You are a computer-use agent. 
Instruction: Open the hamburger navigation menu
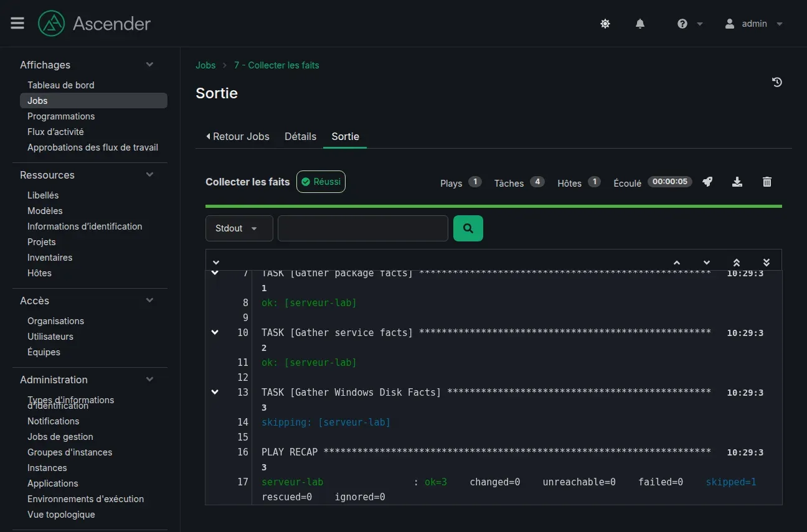(x=17, y=23)
